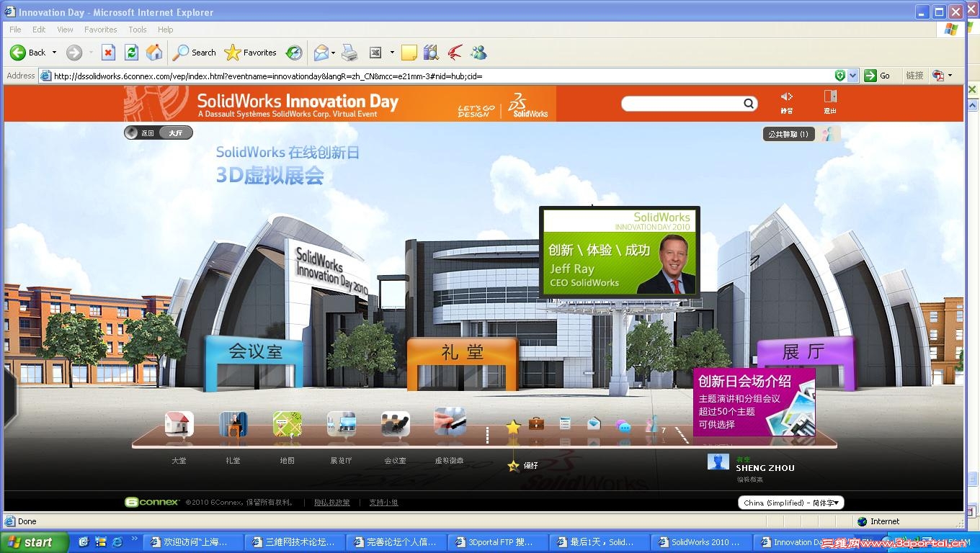Click the 返回 back pill button
Viewport: 980px width, 553px height.
(x=142, y=132)
